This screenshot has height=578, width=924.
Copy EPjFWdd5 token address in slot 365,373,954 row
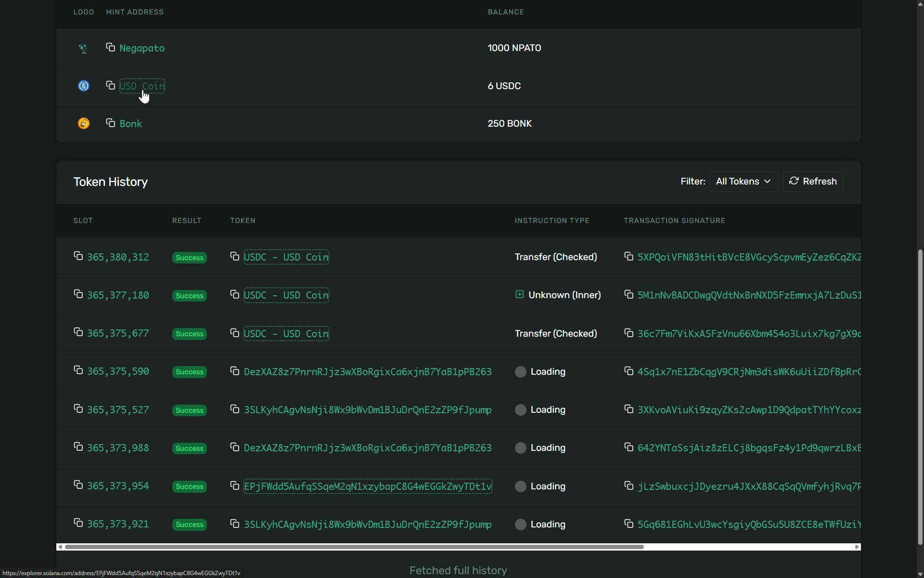pos(234,486)
